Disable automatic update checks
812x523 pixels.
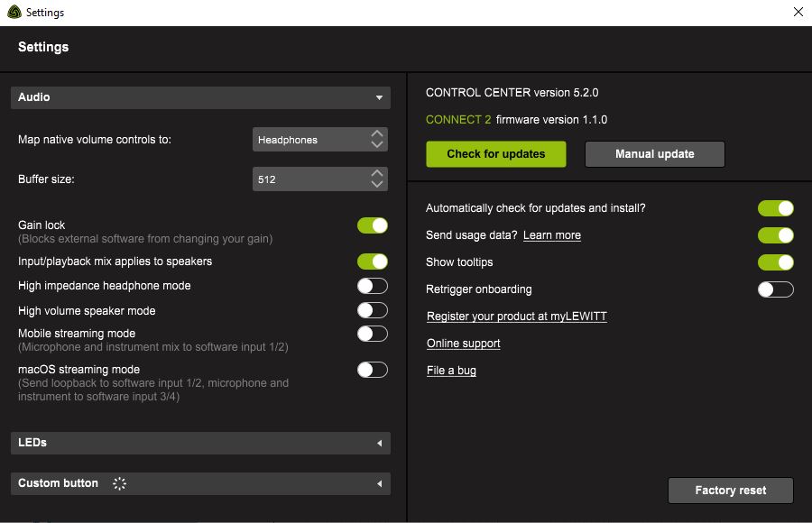pos(776,207)
